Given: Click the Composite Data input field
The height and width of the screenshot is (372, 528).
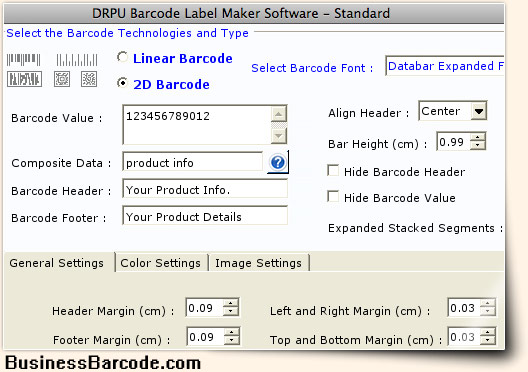Looking at the screenshot, I should pyautogui.click(x=193, y=162).
